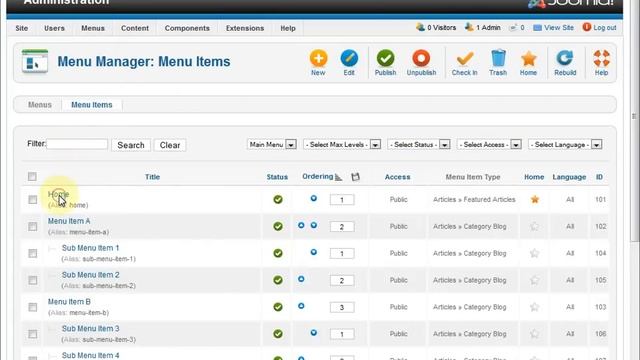Check the Sub Menu Item 2 checkbox
The width and height of the screenshot is (640, 360).
[33, 280]
